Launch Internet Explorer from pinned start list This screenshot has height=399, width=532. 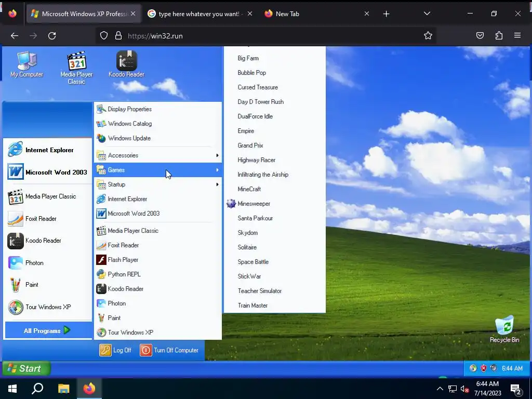coord(47,150)
